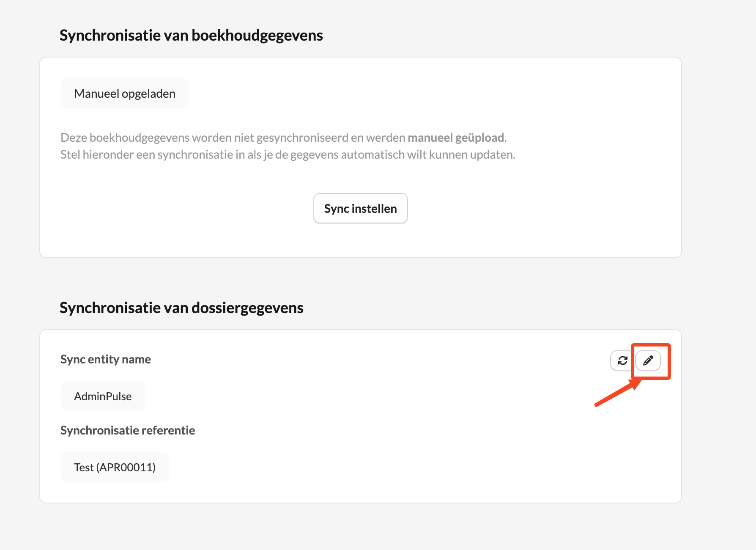Click the Sync entity name label
The width and height of the screenshot is (756, 550).
tap(106, 360)
